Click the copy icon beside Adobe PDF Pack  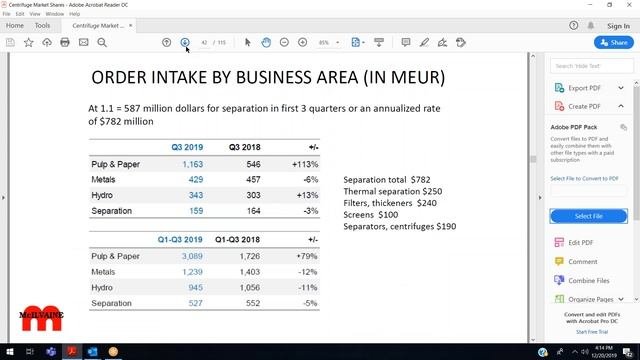pyautogui.click(x=623, y=127)
